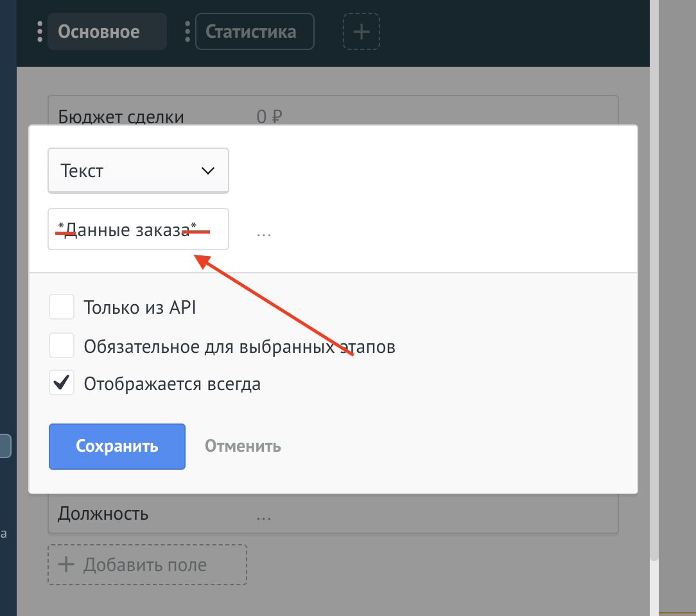This screenshot has width=696, height=616.
Task: Uncheck the Отображается всегда checkbox
Action: [62, 384]
